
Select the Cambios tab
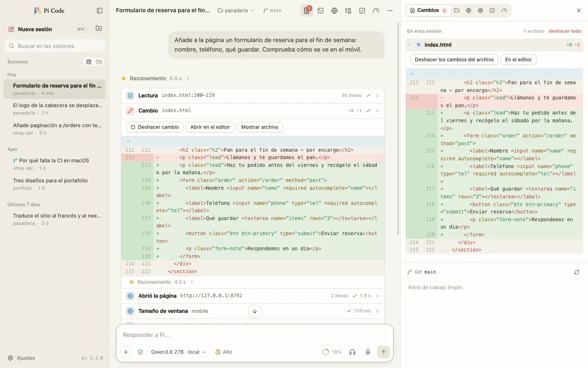pyautogui.click(x=428, y=11)
